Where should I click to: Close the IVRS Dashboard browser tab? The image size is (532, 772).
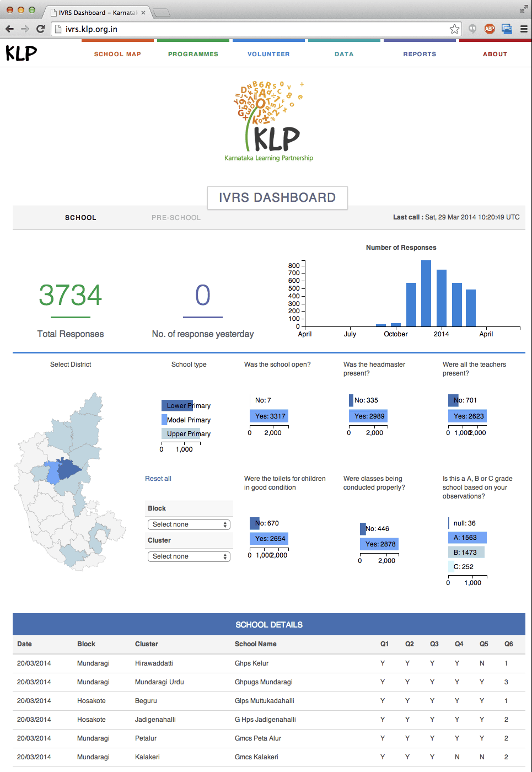(143, 13)
